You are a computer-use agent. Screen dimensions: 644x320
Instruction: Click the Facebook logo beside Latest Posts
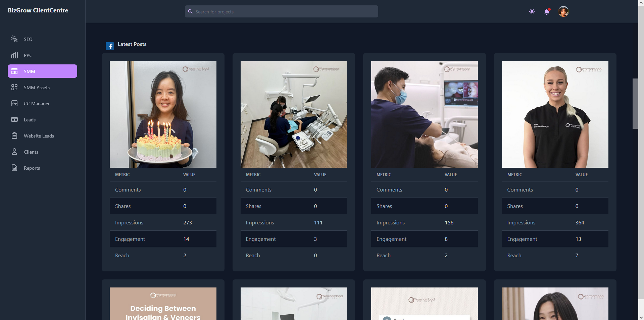(110, 46)
